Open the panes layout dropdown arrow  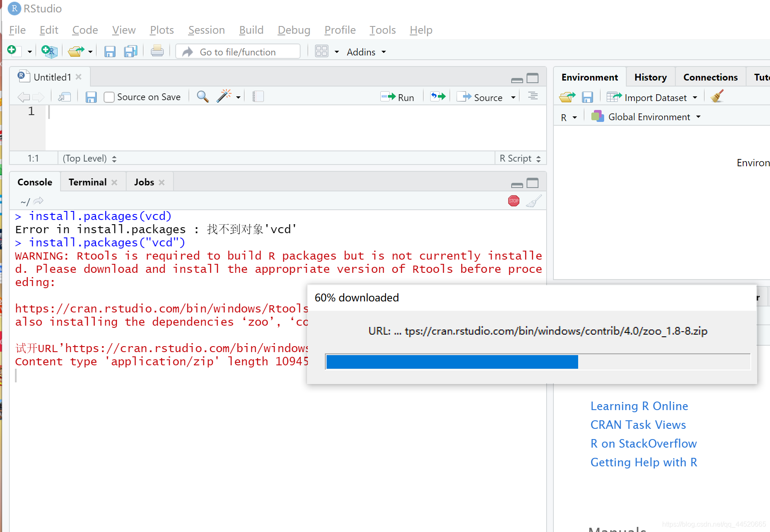tap(337, 52)
